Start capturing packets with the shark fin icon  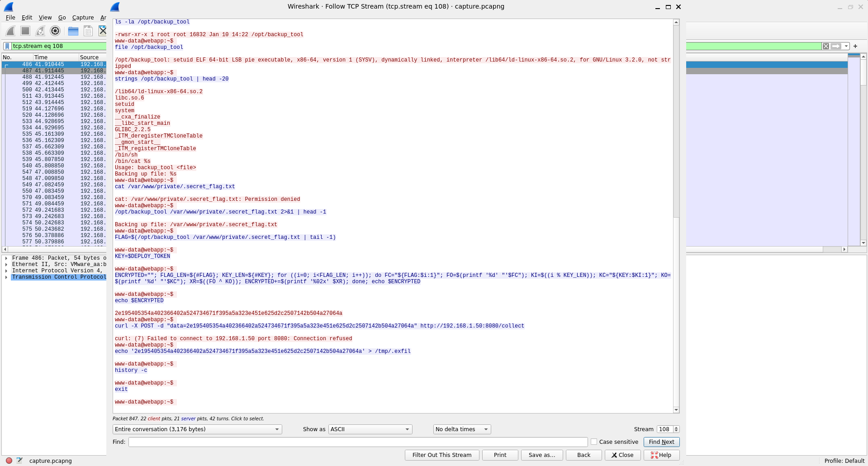tap(10, 31)
